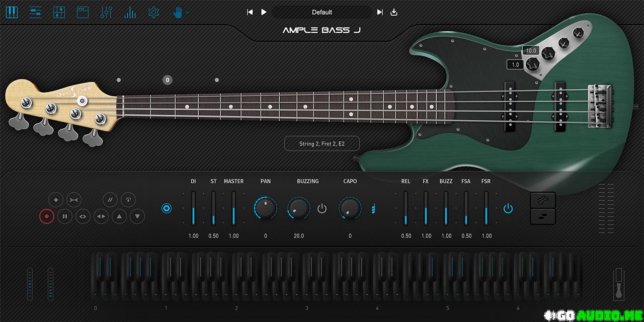Toggle the Buzzing power switch
644x322 pixels.
[322, 208]
